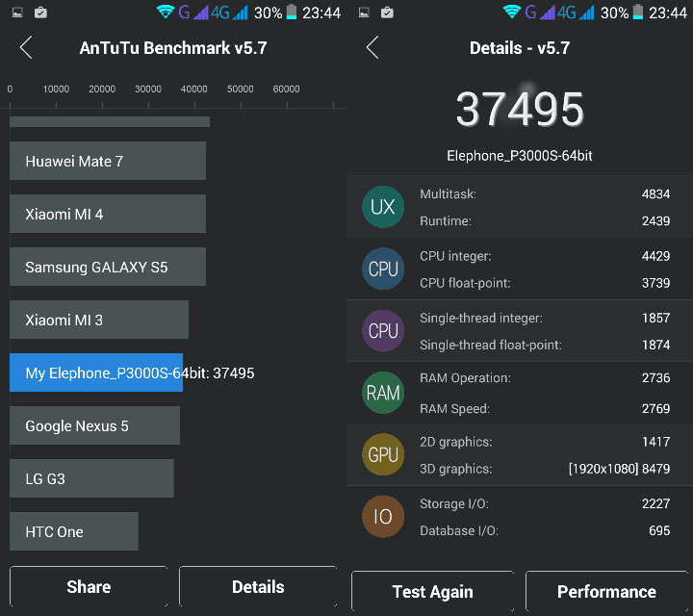This screenshot has height=616, width=693.
Task: Tap the briefcase notification icon in right status bar
Action: (x=387, y=13)
